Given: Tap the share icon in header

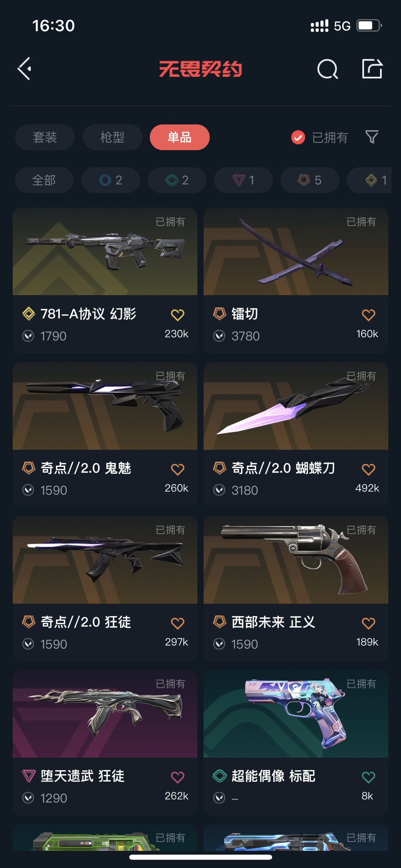Looking at the screenshot, I should click(x=372, y=69).
